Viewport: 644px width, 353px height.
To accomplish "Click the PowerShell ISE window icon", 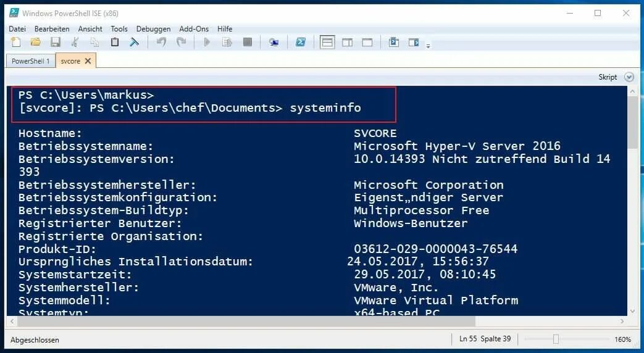I will point(14,13).
